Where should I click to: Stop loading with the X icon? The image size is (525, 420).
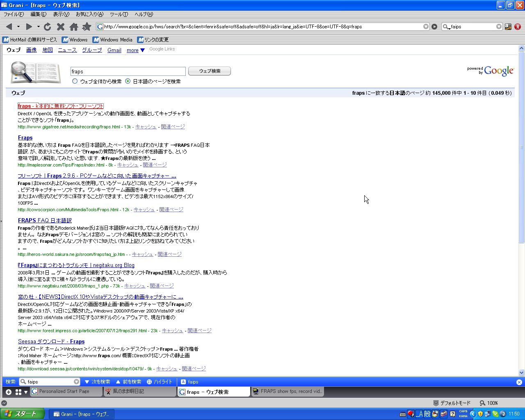point(61,27)
